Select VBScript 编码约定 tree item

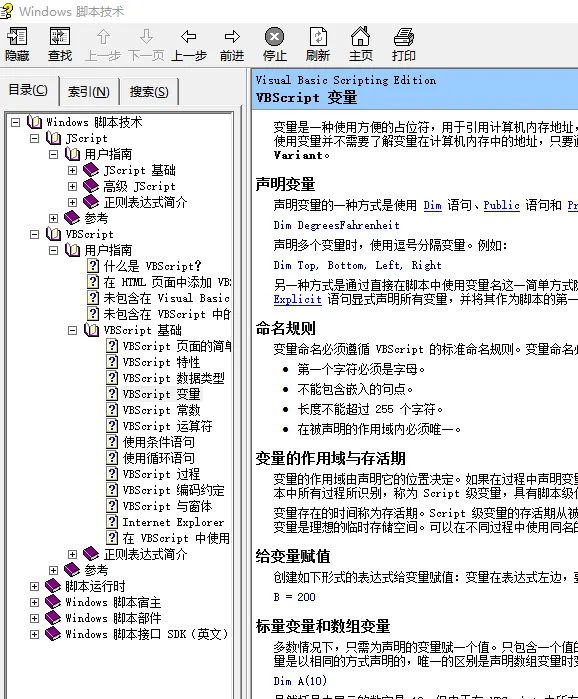click(174, 490)
